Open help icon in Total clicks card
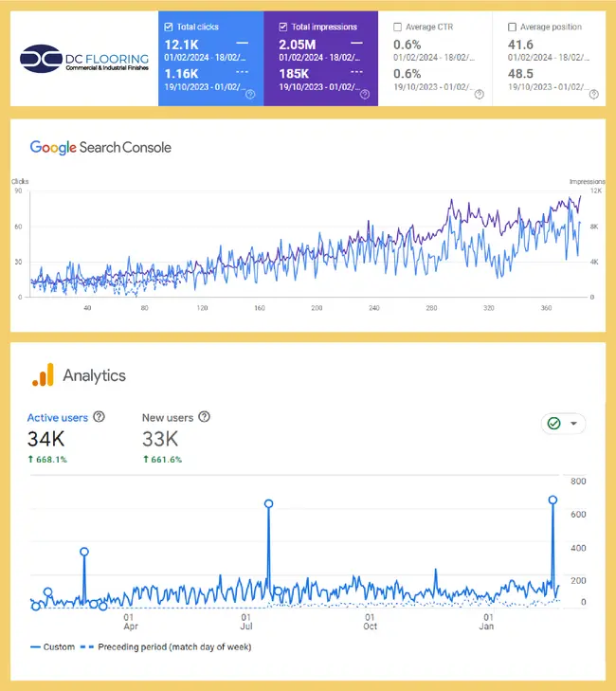 tap(250, 94)
